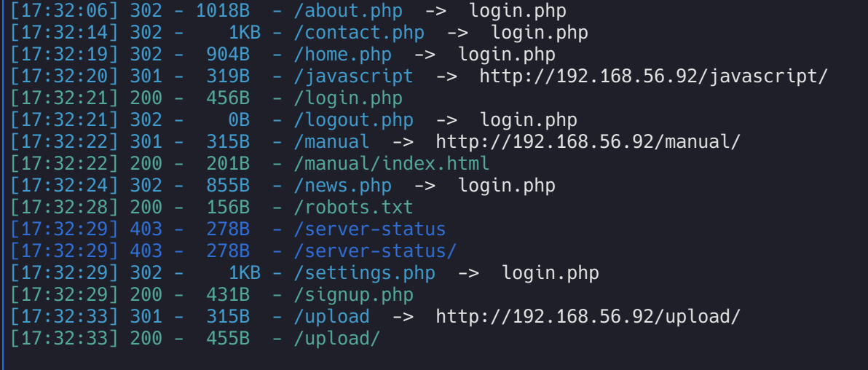868x370 pixels.
Task: Click the /about.php path
Action: coord(348,11)
